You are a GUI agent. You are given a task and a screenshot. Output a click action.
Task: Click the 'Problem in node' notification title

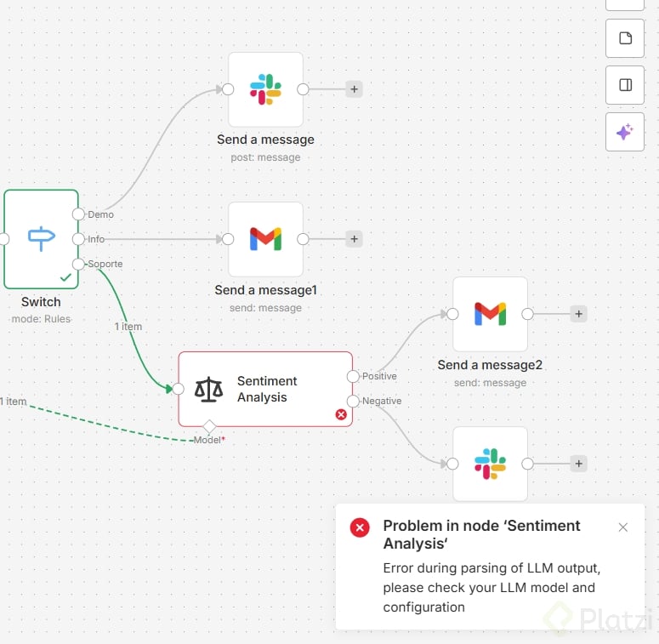[x=481, y=535]
